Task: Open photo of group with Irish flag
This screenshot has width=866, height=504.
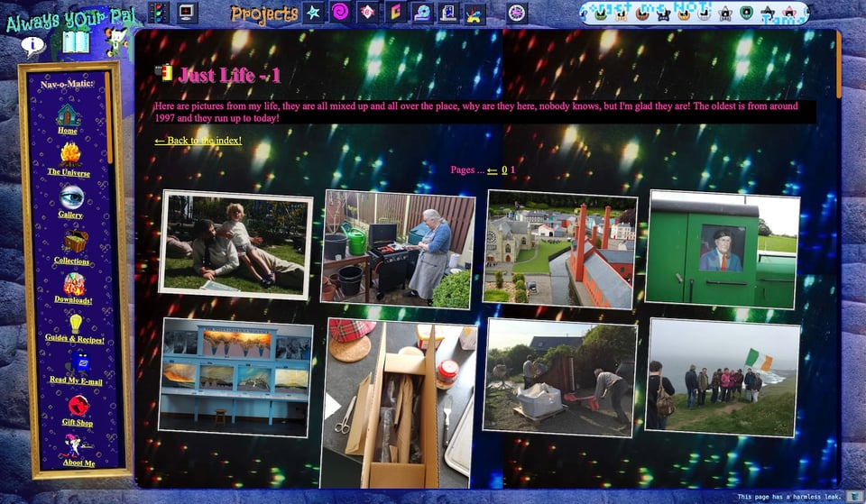Action: pos(723,378)
